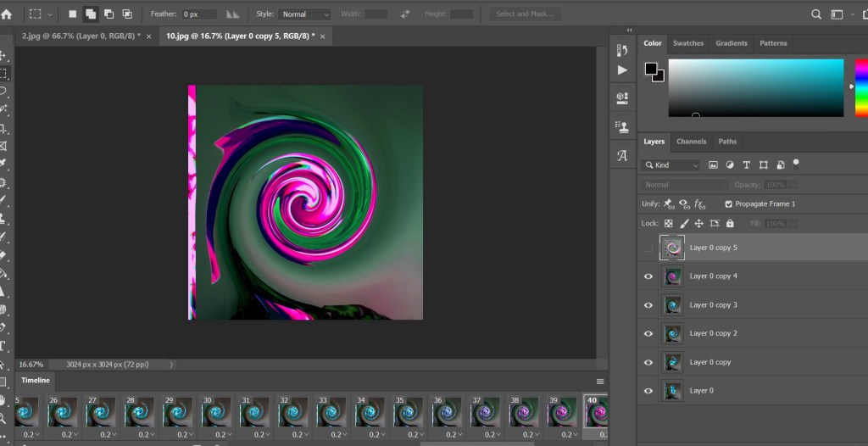Screen dimensions: 868x446
Task: Filter layers by type layers icon
Action: click(x=746, y=164)
